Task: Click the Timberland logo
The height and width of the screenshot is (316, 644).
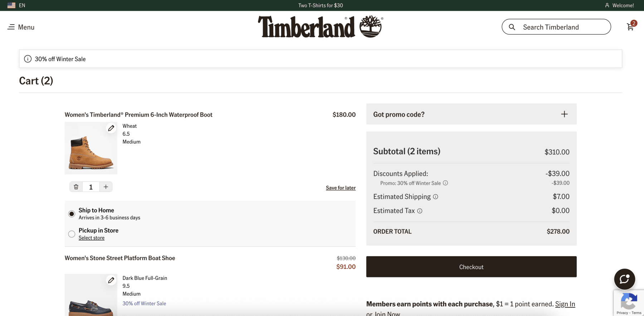Action: coord(321,26)
